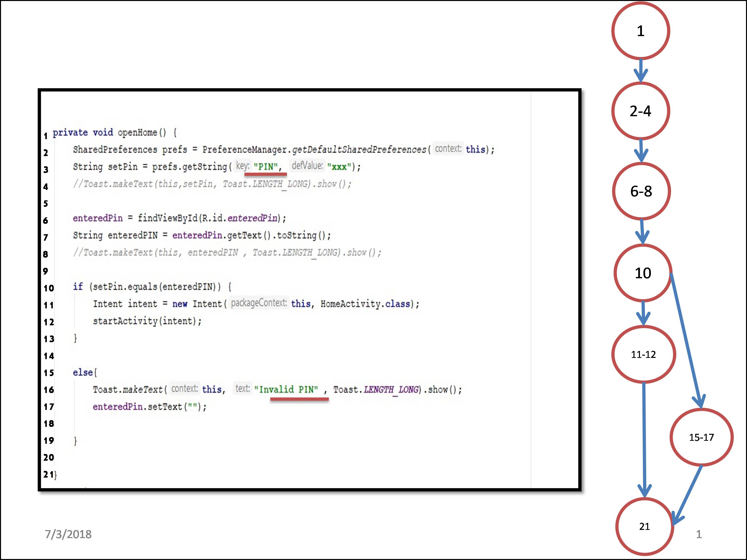
Task: Click commented Toast line with setPin
Action: [x=212, y=184]
